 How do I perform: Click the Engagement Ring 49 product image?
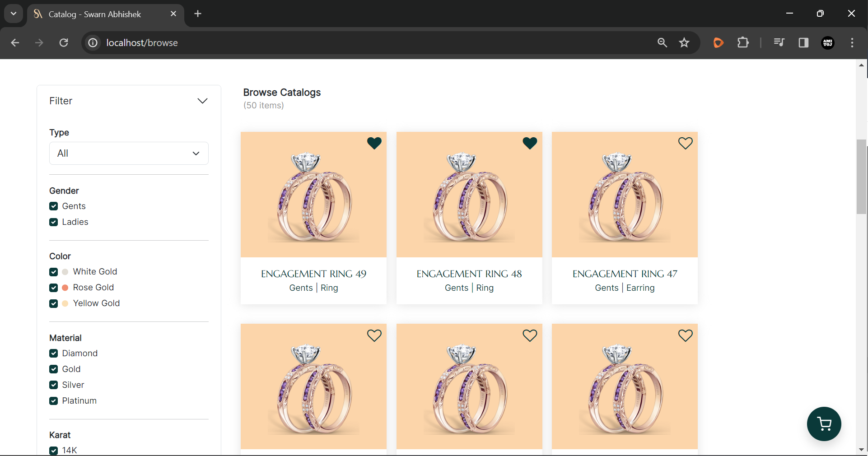click(x=313, y=195)
